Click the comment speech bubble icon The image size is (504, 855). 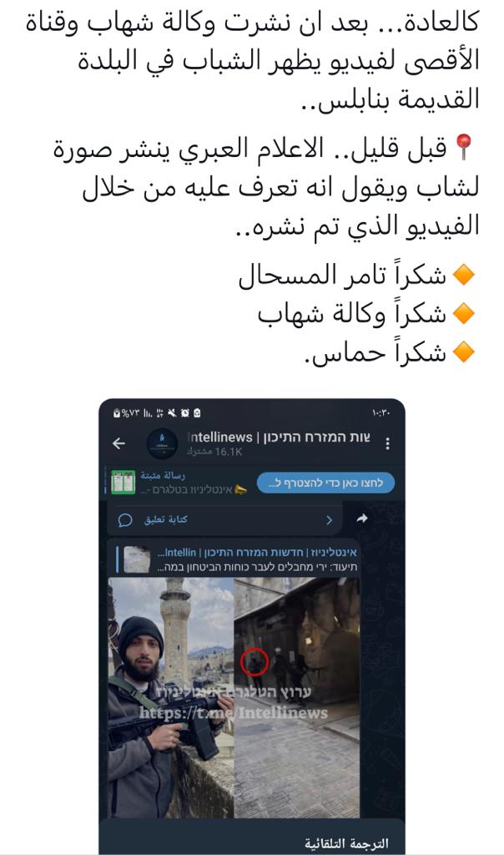coord(125,519)
